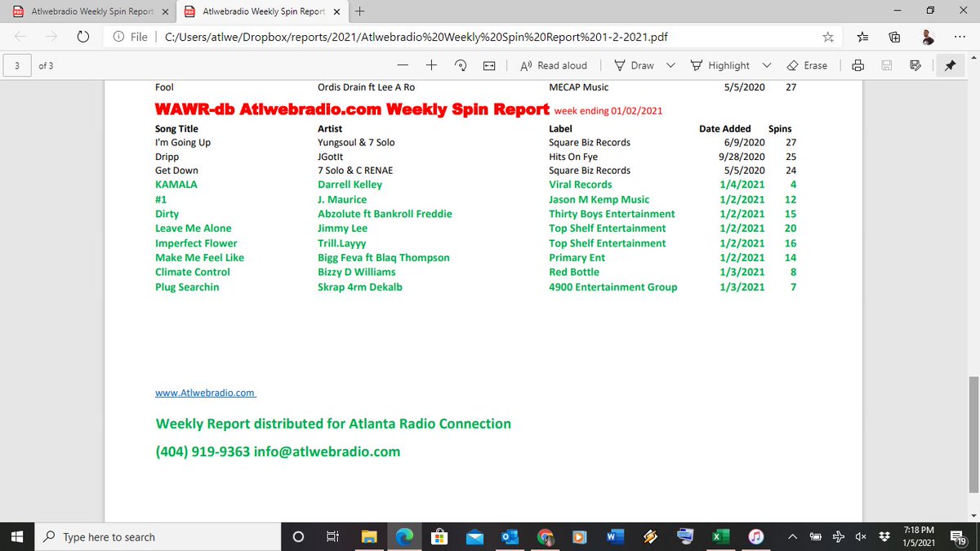The height and width of the screenshot is (551, 980).
Task: Select the Erase annotation tool
Action: [x=801, y=64]
